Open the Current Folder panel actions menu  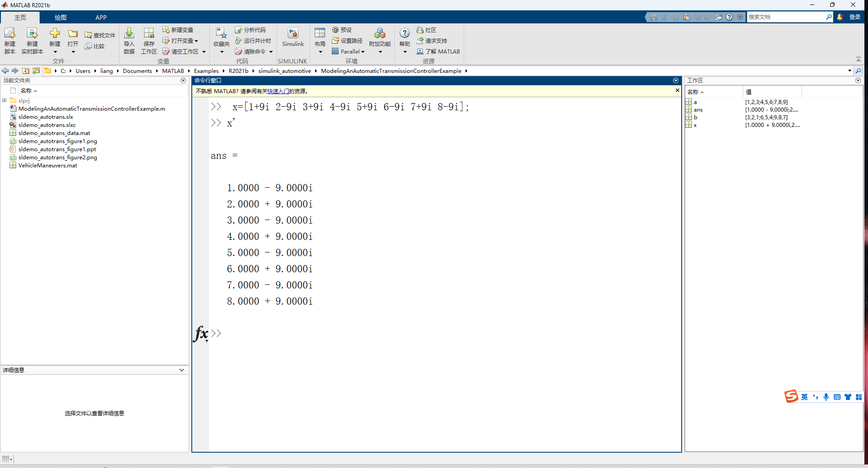click(183, 81)
